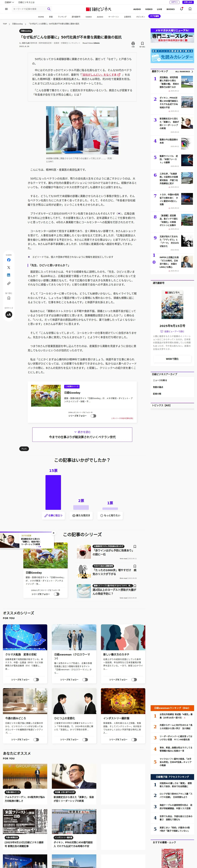The height and width of the screenshot is (868, 197).
Task: Open the hamburger menu icon
Action: coord(6,9)
